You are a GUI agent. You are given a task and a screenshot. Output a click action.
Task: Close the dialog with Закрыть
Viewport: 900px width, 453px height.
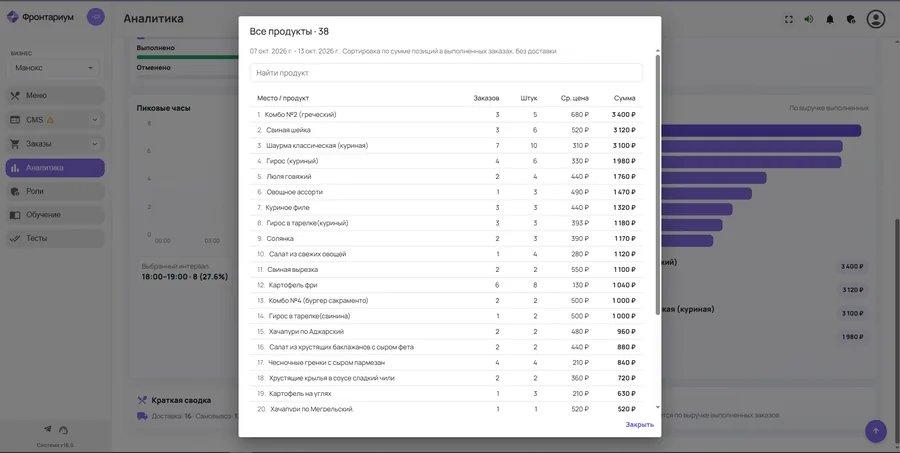pos(639,425)
